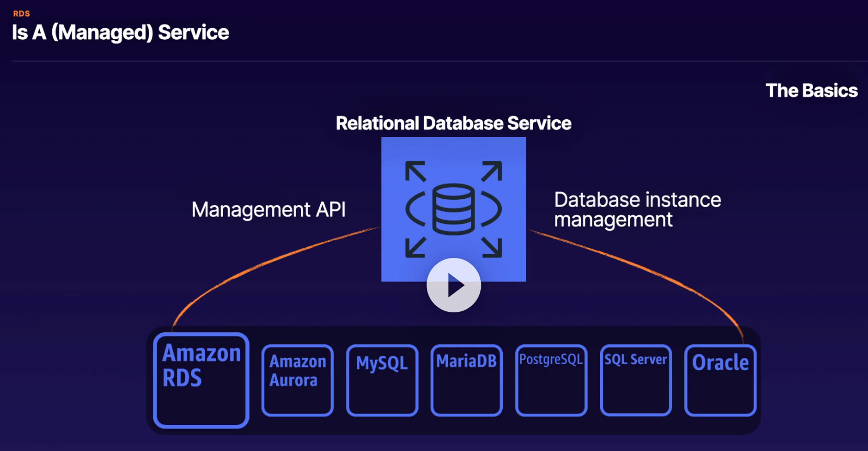
Task: Select the Oracle engine box
Action: [720, 380]
